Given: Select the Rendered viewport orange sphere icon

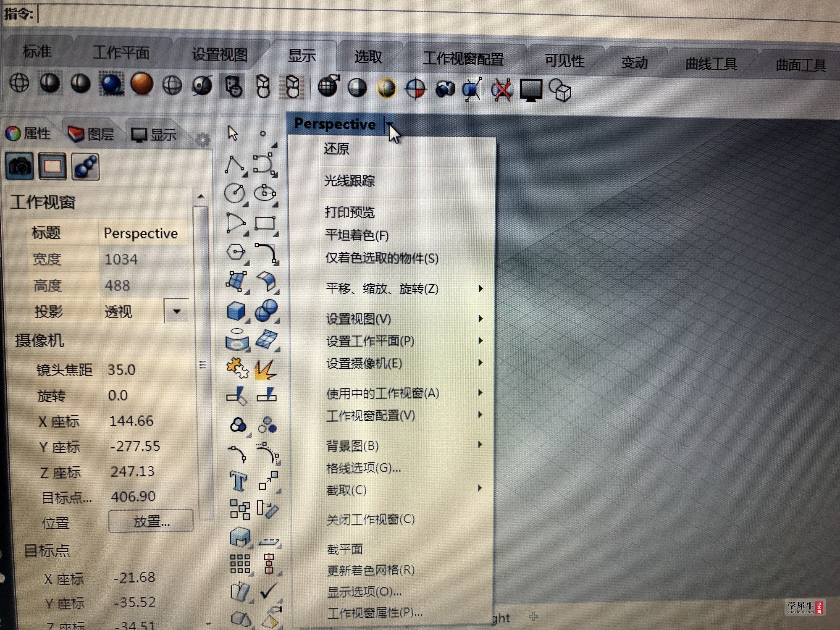Looking at the screenshot, I should tap(141, 84).
